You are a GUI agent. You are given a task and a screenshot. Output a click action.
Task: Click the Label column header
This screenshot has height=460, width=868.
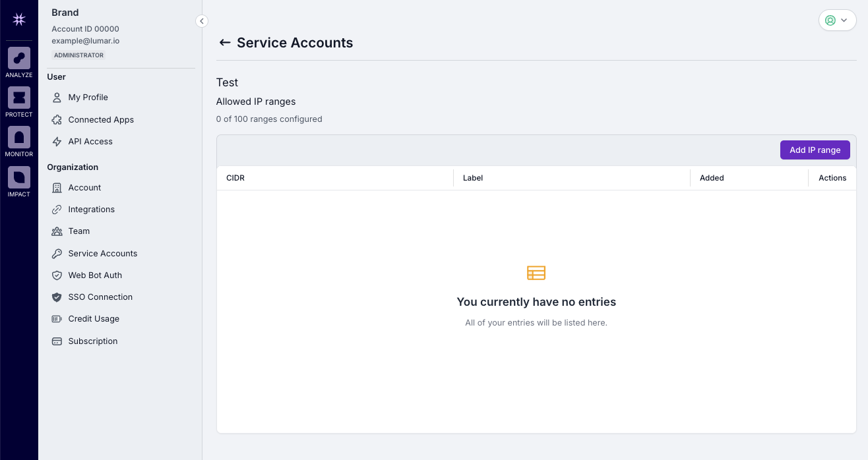point(572,178)
